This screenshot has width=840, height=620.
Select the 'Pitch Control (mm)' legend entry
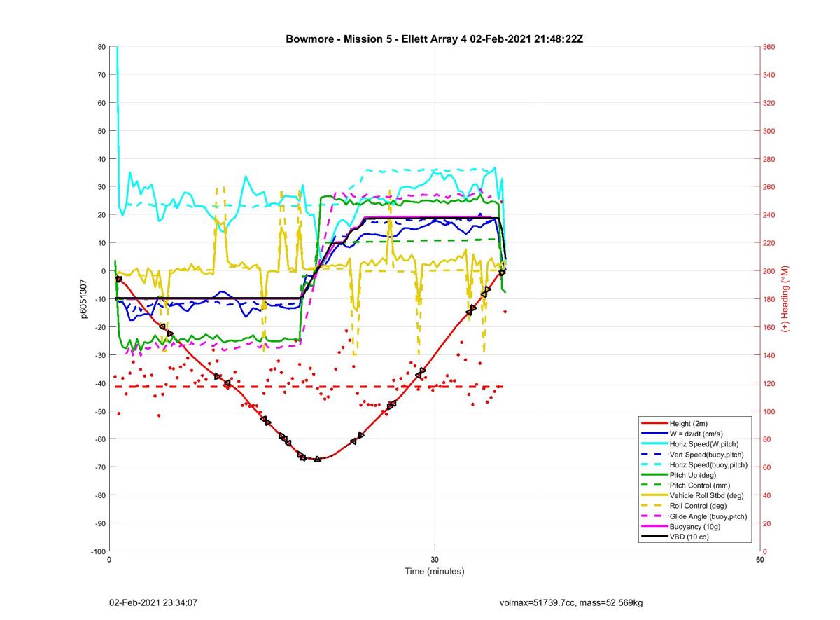coord(701,485)
